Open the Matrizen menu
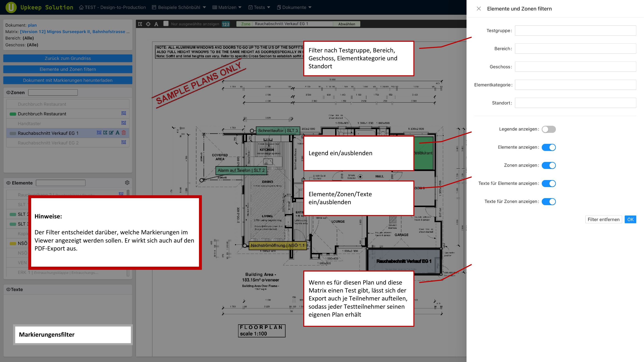 [227, 7]
